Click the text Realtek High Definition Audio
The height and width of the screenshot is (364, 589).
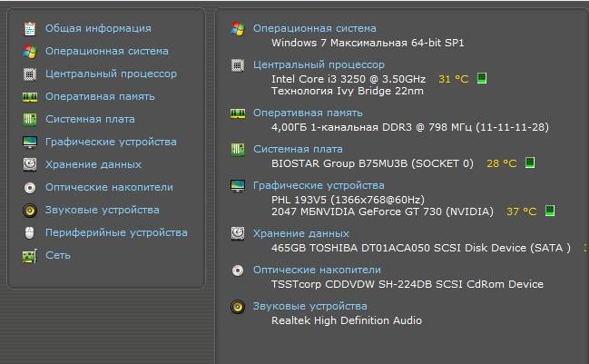347,320
